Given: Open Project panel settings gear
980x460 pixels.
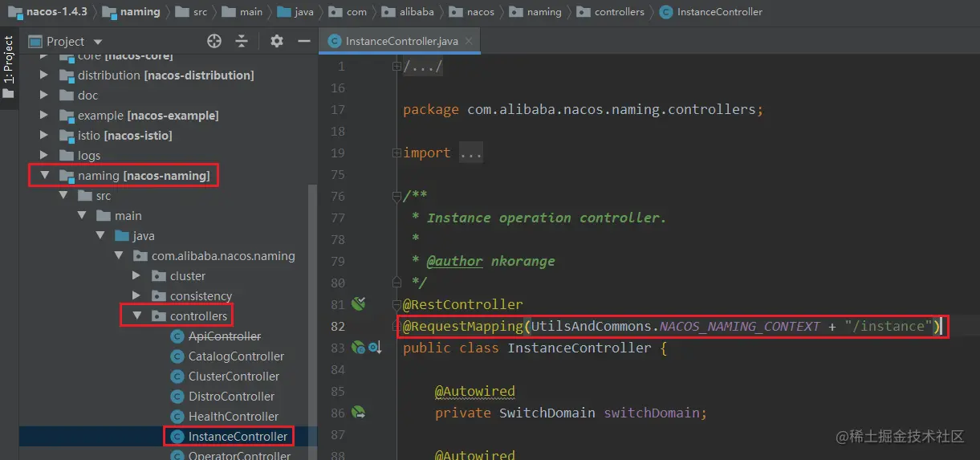Looking at the screenshot, I should click(277, 41).
